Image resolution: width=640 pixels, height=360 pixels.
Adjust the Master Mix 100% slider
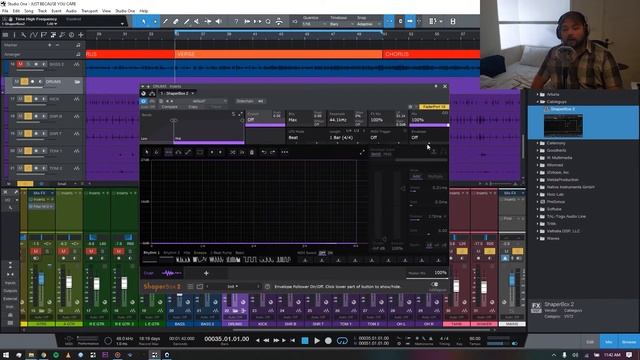(x=427, y=274)
